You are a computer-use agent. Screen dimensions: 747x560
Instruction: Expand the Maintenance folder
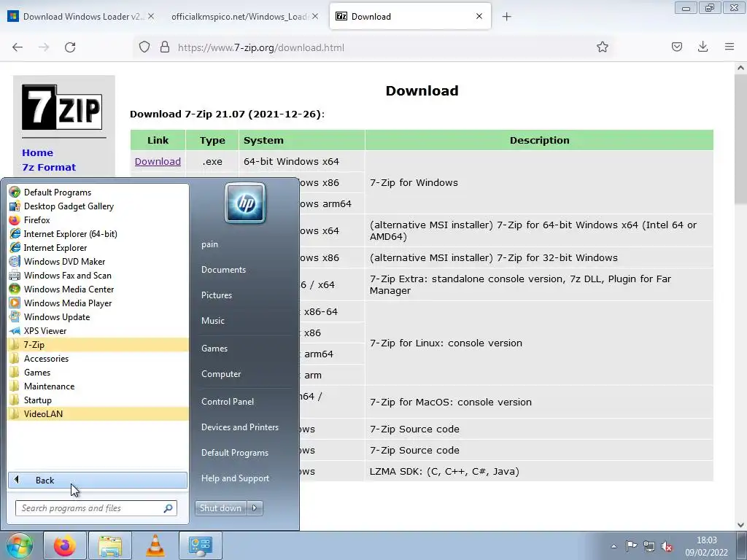click(x=98, y=386)
